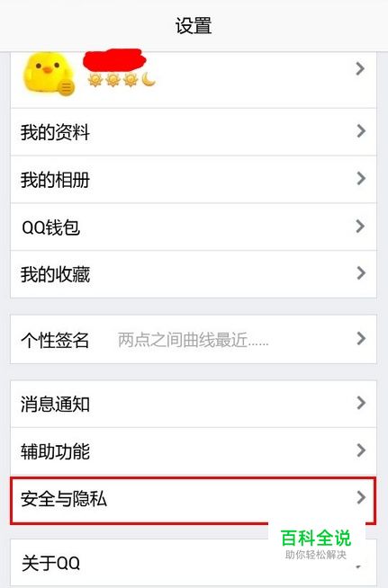The width and height of the screenshot is (388, 588).
Task: Tap the chevron on the QQ钱包 row
Action: point(361,226)
